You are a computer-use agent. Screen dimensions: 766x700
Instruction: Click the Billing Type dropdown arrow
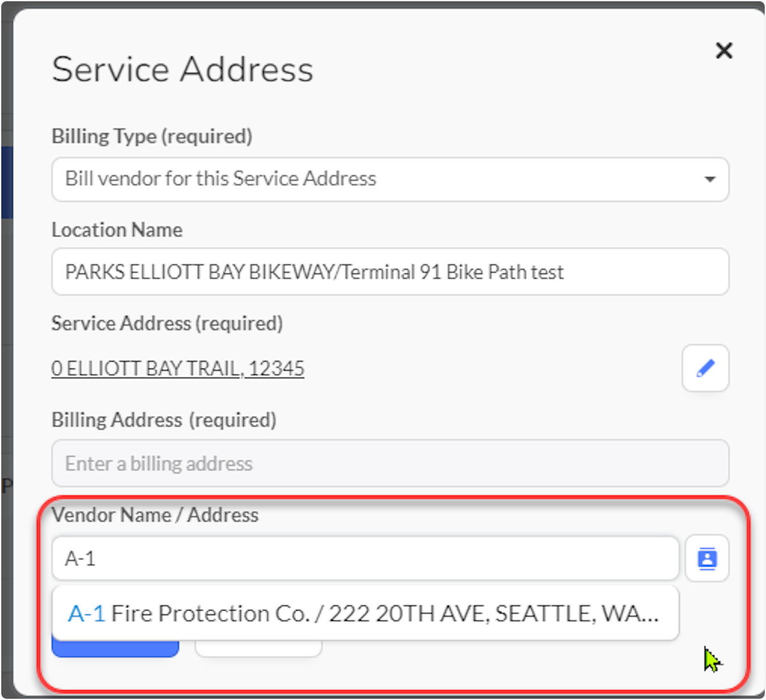709,179
